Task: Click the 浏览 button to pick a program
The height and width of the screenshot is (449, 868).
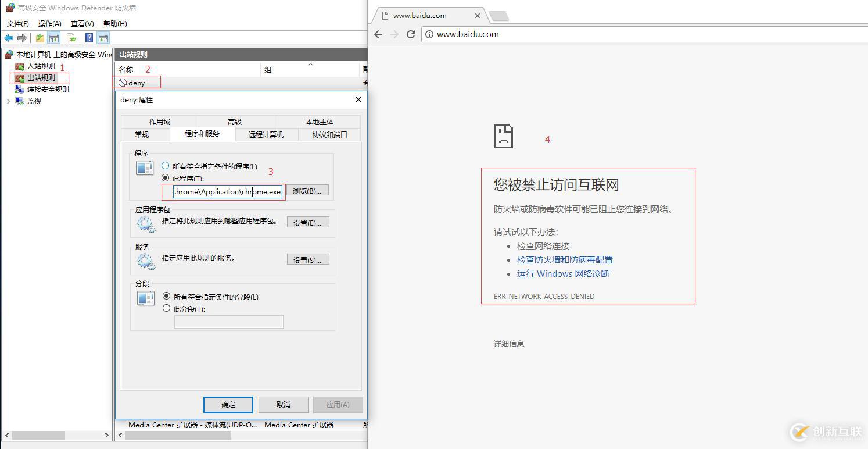Action: pyautogui.click(x=307, y=190)
